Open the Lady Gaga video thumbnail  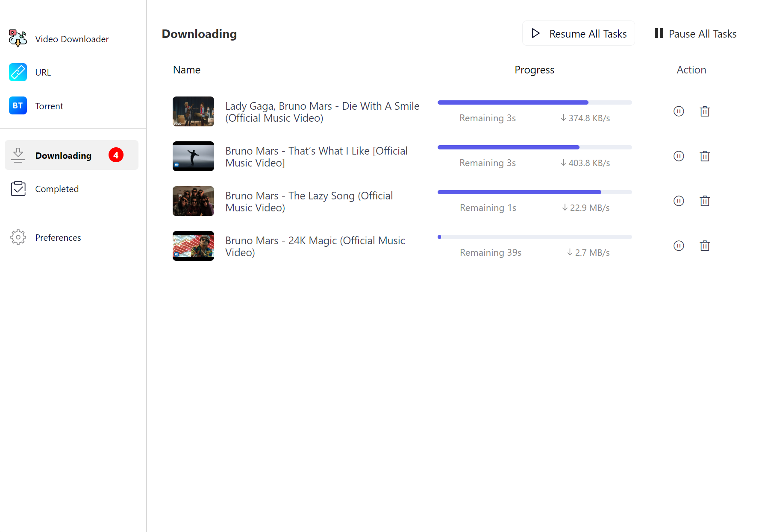(x=193, y=111)
